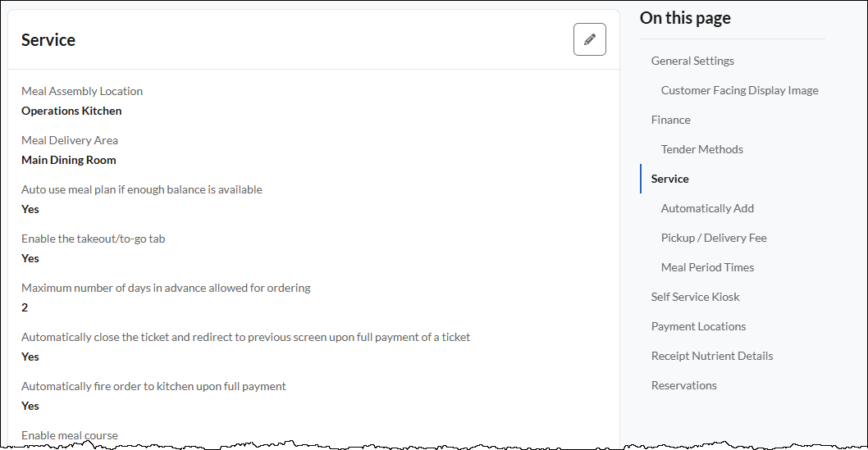868x450 pixels.
Task: Go to Meal Period Times
Action: 707,267
